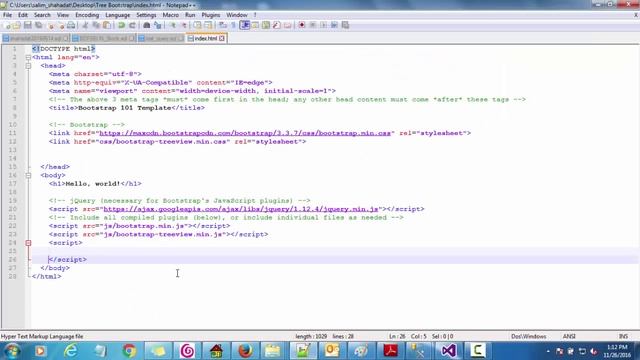Open the Plugins menu
640x360 pixels.
[211, 15]
